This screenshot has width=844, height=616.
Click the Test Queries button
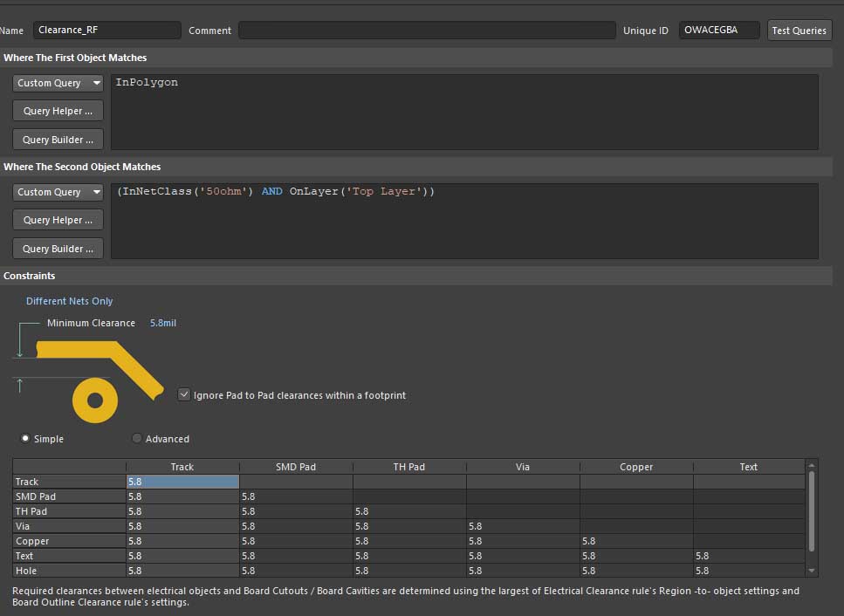pos(799,31)
